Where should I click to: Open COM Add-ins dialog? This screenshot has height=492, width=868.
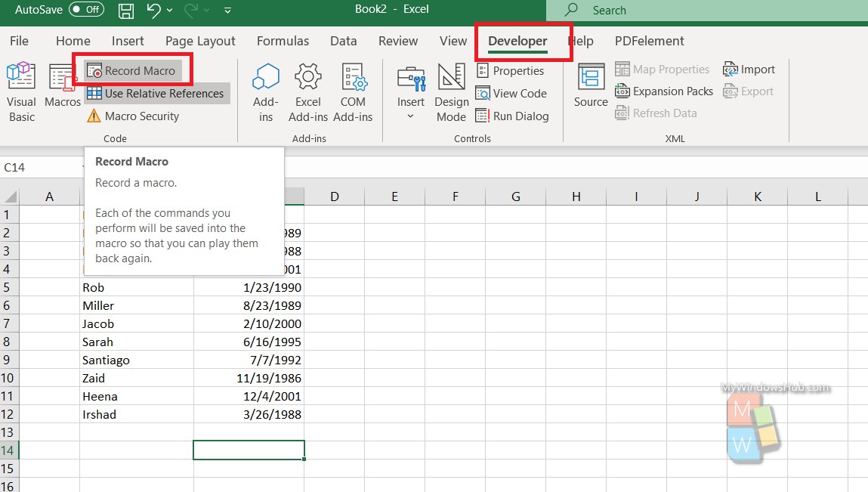click(x=354, y=92)
